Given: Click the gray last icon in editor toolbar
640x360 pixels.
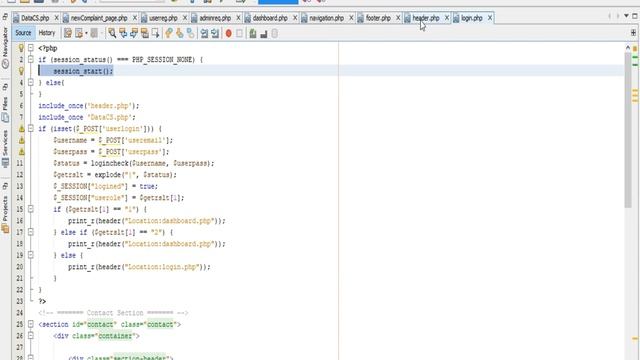Looking at the screenshot, I should tap(275, 33).
